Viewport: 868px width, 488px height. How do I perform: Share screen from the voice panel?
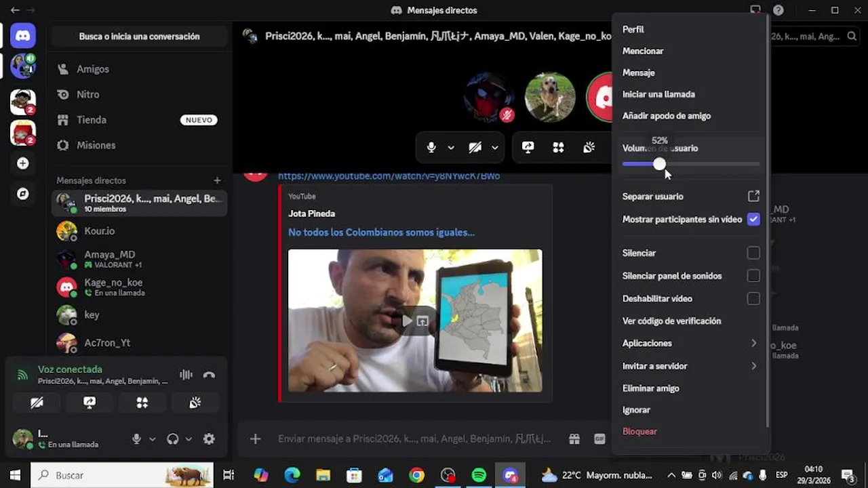pyautogui.click(x=90, y=403)
